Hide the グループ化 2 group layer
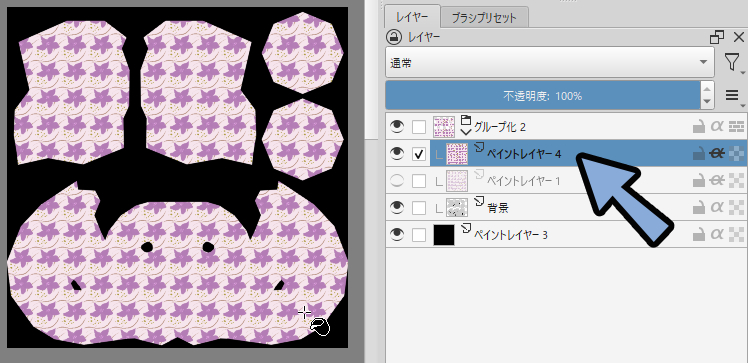The width and height of the screenshot is (748, 363). pyautogui.click(x=397, y=126)
